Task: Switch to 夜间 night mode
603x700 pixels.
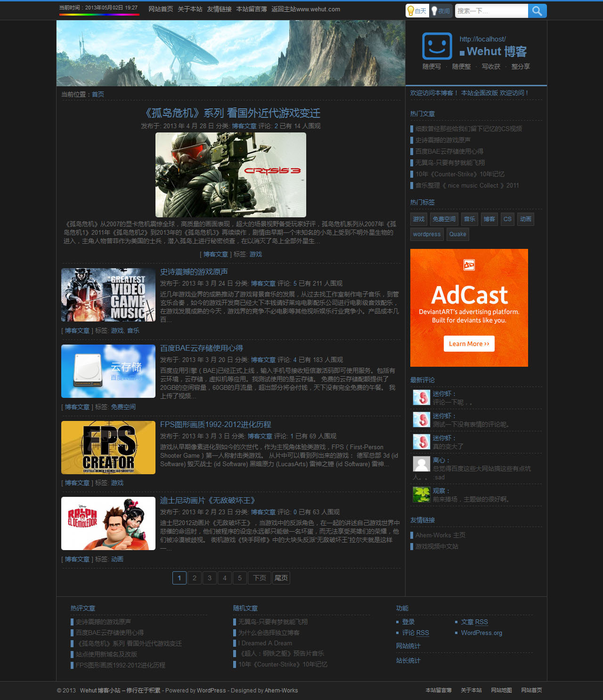Action: 441,11
